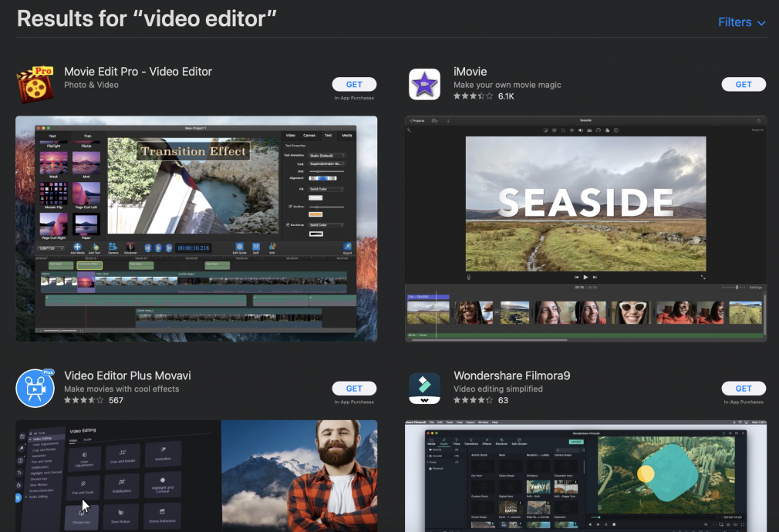779x532 pixels.
Task: Click the Filmora9 63 ratings stars
Action: click(473, 400)
